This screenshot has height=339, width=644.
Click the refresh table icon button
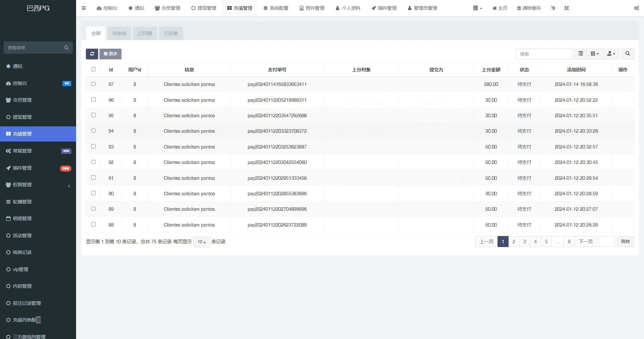pos(92,54)
